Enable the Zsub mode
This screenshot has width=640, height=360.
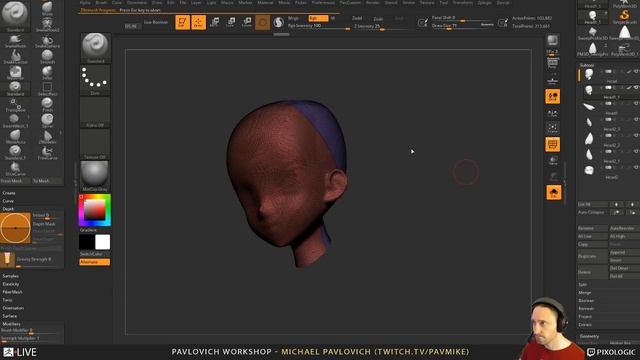pyautogui.click(x=378, y=19)
